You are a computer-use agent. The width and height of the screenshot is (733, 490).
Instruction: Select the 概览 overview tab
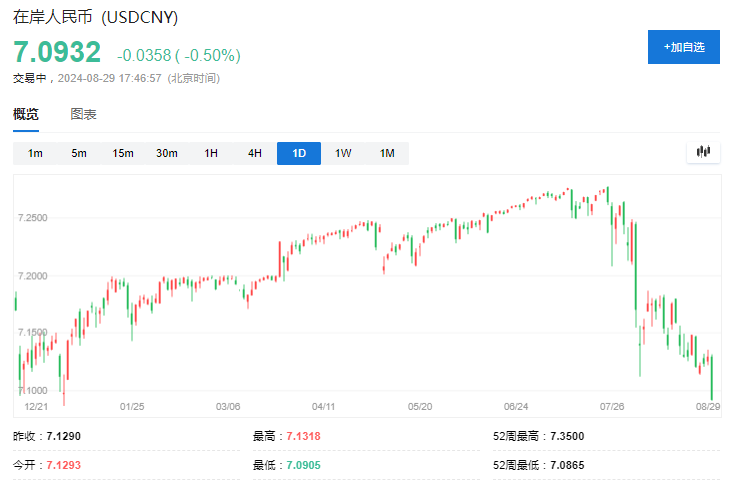(x=26, y=115)
